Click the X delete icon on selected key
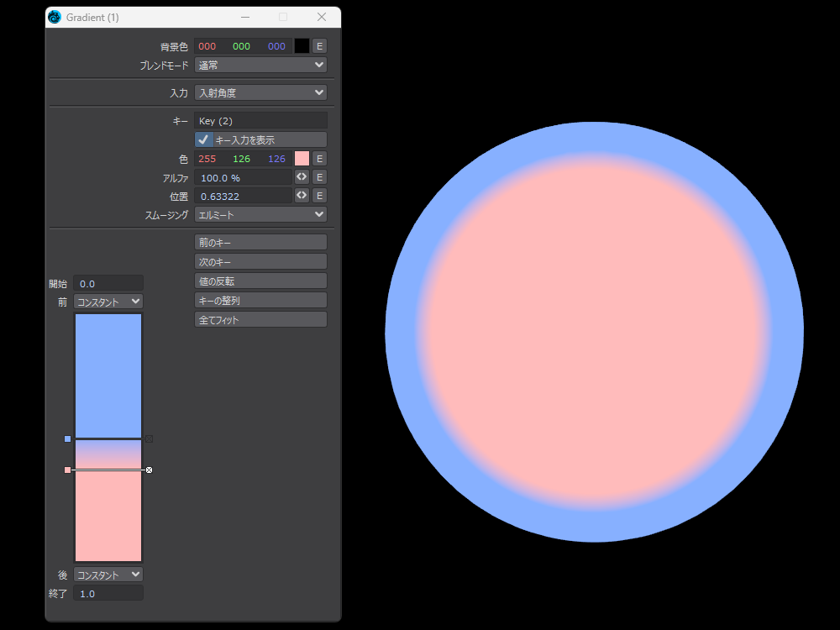 coord(149,470)
